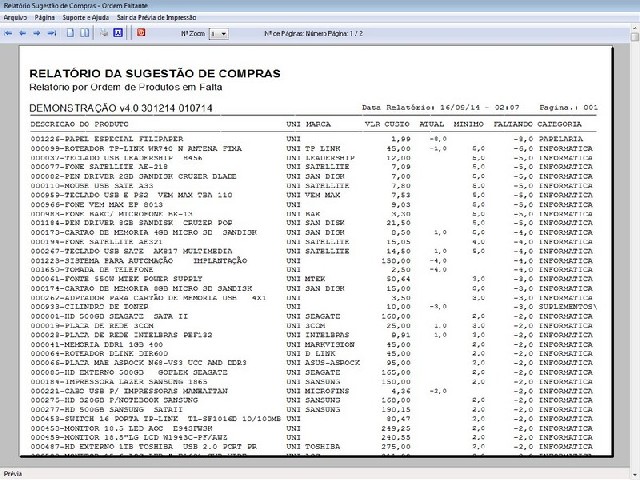This screenshot has height=480, width=640.
Task: Open the Página menu
Action: (44, 18)
